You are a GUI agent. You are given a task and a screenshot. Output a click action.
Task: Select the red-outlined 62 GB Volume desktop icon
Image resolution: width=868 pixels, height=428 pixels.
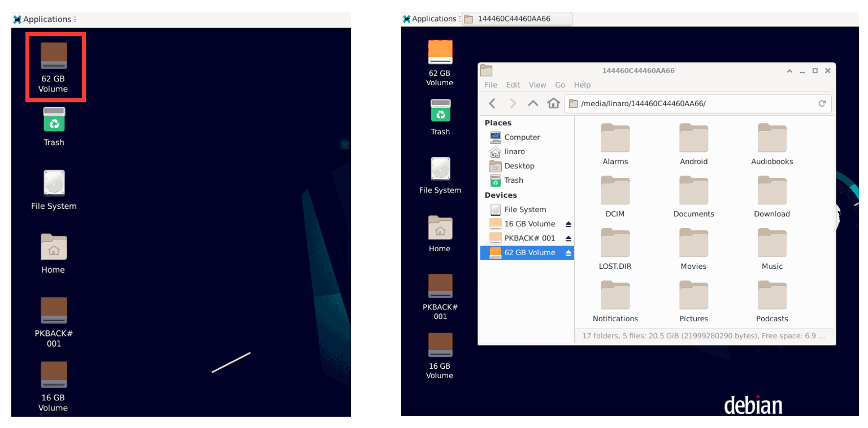pos(54,67)
